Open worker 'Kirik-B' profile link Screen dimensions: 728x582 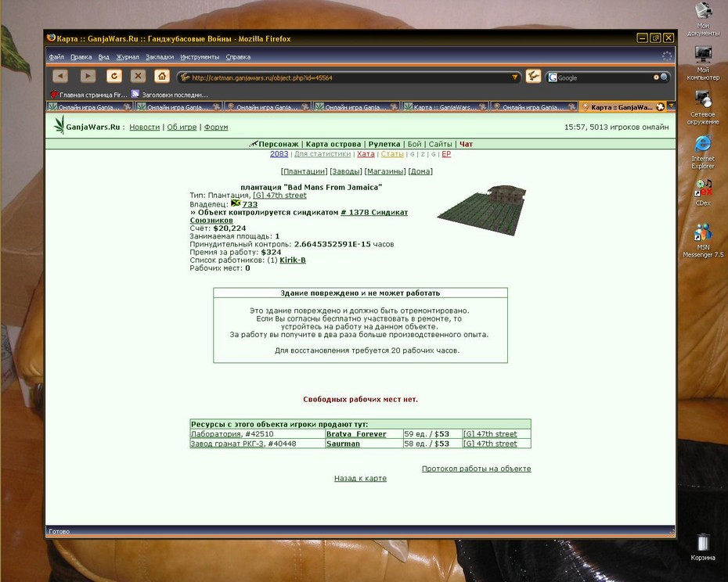(293, 260)
